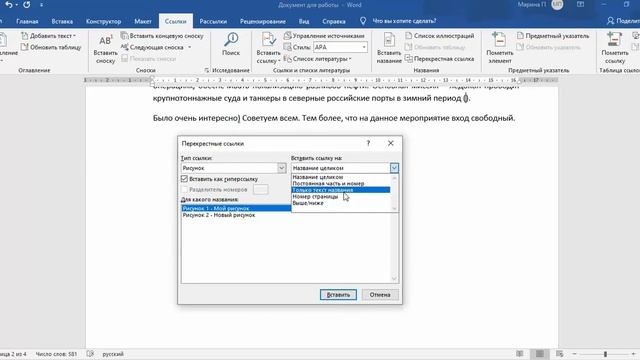Click Insert Index (Предметный указатель)
The height and width of the screenshot is (360, 640).
pos(553,36)
